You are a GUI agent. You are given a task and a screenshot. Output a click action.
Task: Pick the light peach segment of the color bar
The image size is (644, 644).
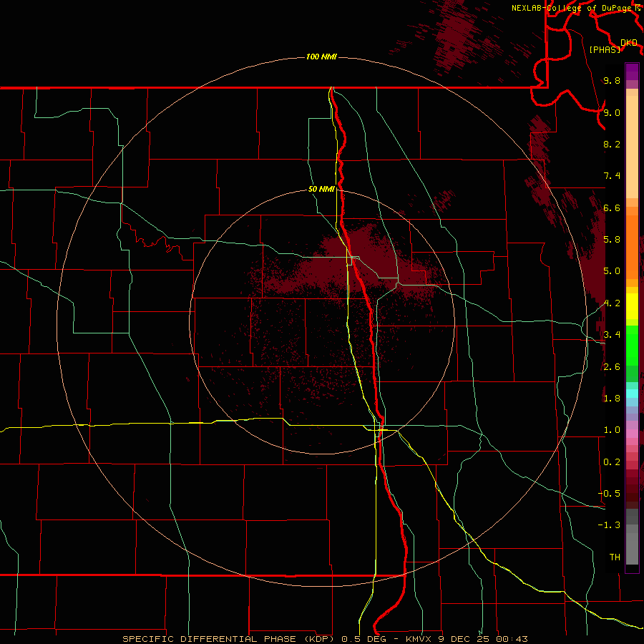point(632,147)
